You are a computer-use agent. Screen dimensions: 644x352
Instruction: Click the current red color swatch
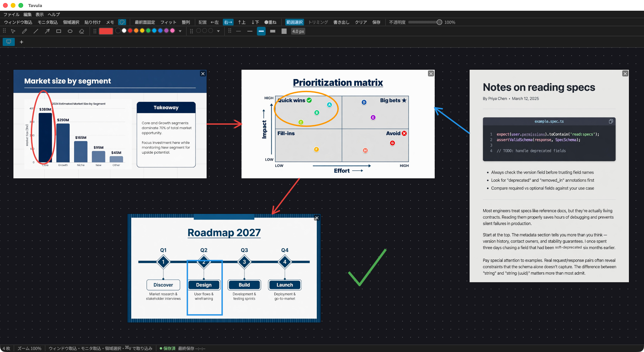point(106,31)
